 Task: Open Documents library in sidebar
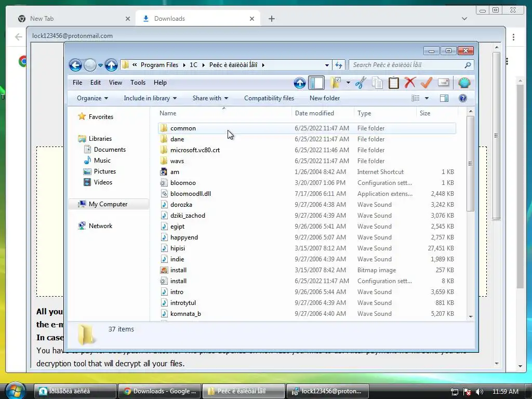click(x=110, y=149)
